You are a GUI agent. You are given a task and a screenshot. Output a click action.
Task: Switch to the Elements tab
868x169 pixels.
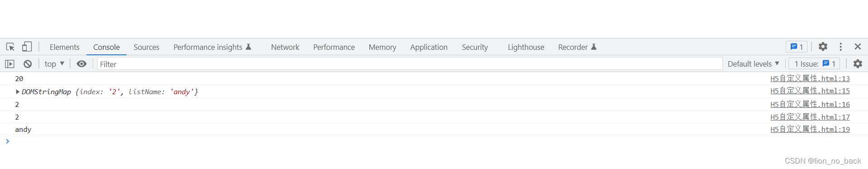[65, 47]
